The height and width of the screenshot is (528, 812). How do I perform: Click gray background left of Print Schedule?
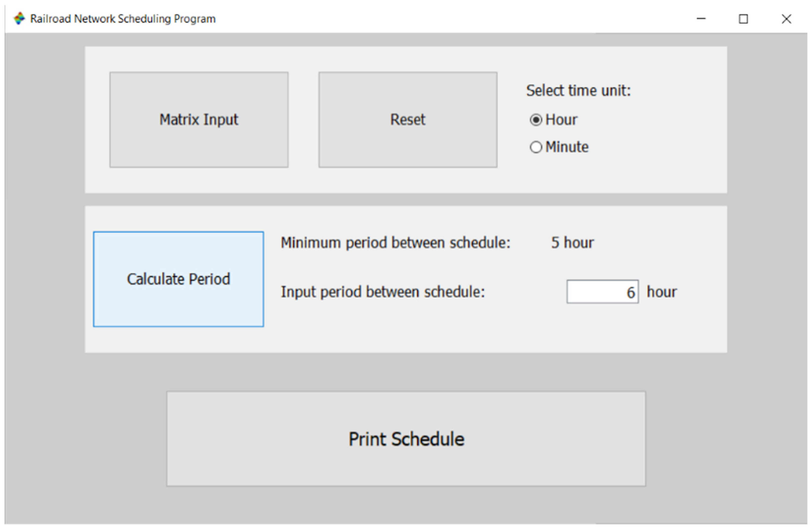point(85,439)
